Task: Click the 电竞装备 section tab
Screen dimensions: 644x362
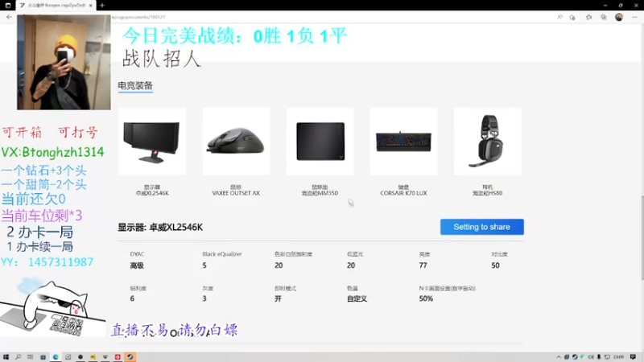Action: (135, 86)
